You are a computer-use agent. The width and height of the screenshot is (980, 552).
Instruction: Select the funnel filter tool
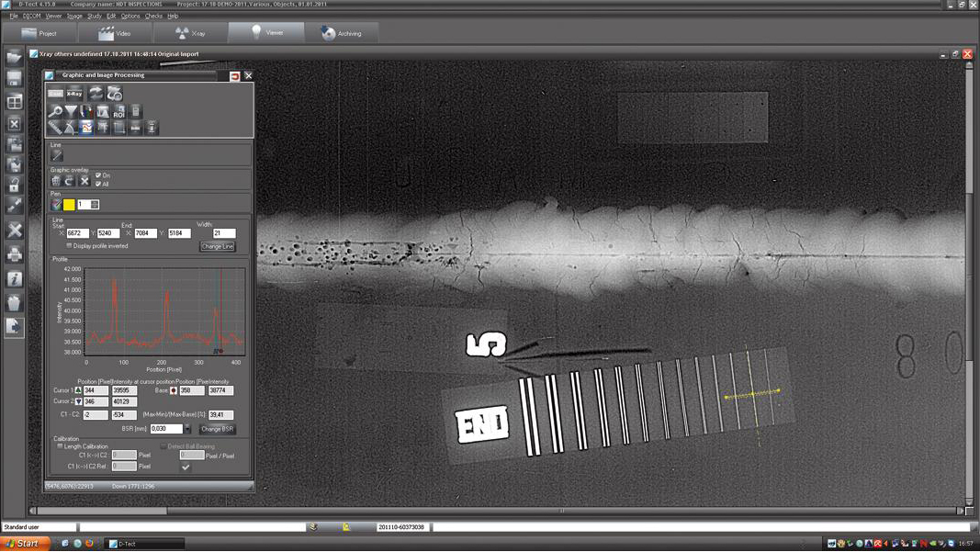pos(72,112)
